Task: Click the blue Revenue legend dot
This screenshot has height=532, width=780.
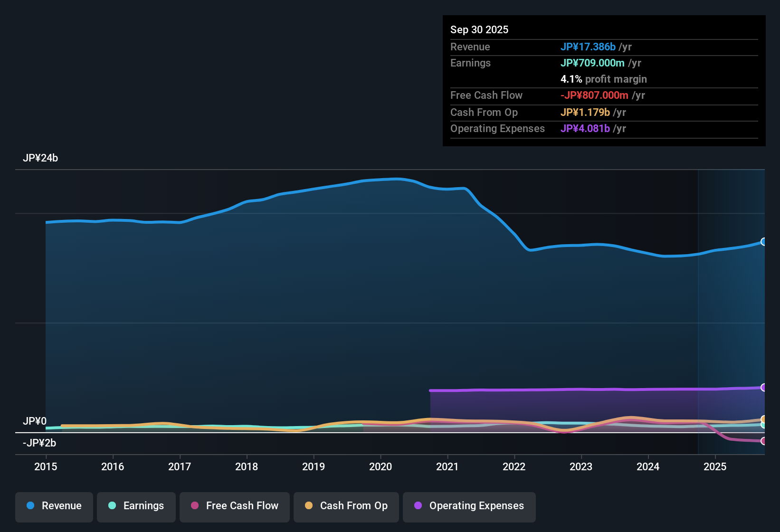Action: coord(30,506)
